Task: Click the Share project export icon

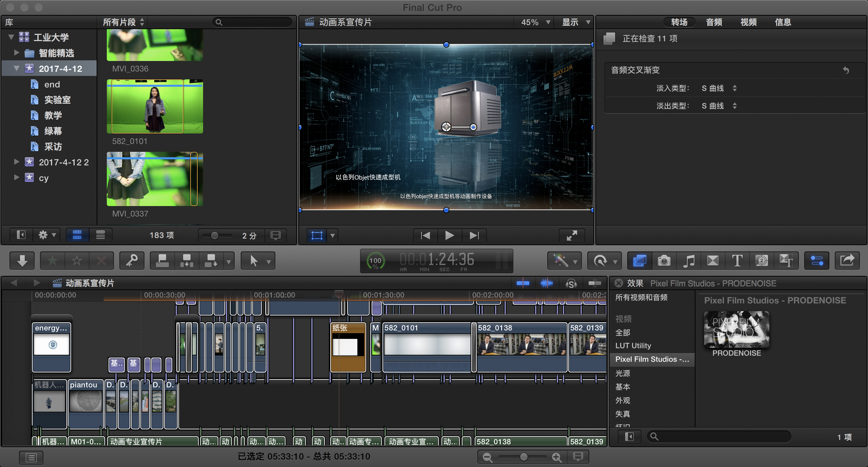Action: [x=847, y=261]
